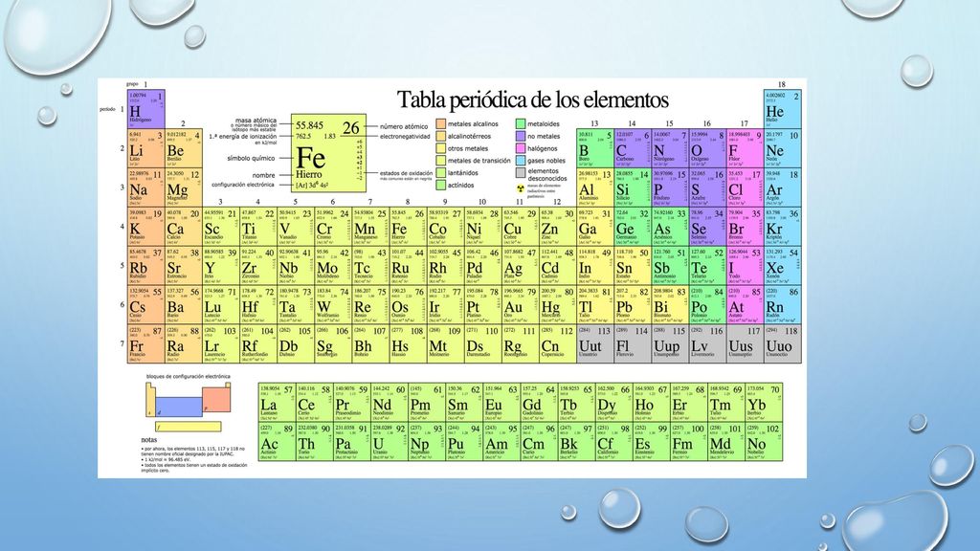Screen dimensions: 980x551
Task: Select the lithium (Li) element cell
Action: pos(146,148)
